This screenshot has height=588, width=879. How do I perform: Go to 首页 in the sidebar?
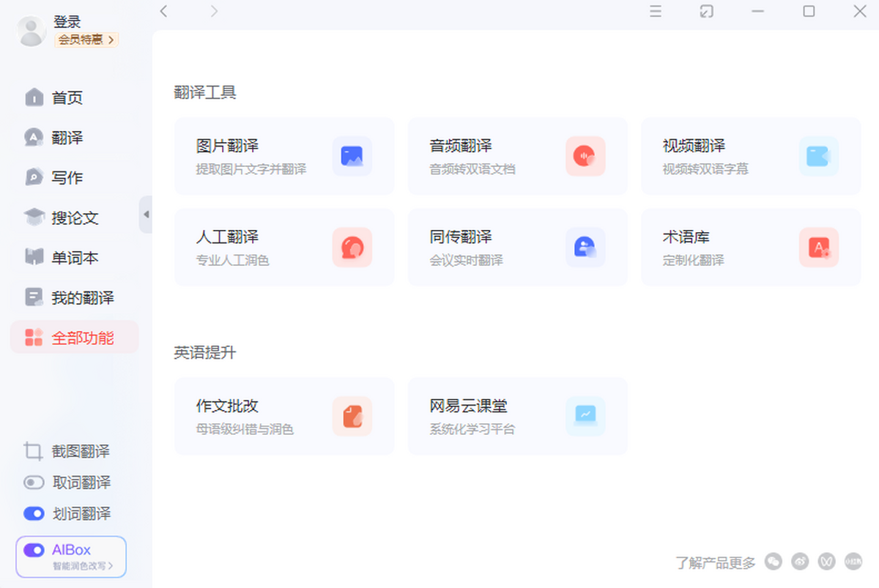pyautogui.click(x=67, y=97)
